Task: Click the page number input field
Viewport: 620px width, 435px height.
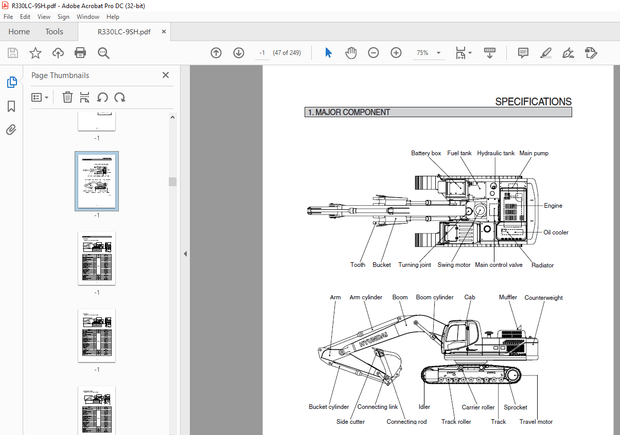Action: [x=262, y=53]
